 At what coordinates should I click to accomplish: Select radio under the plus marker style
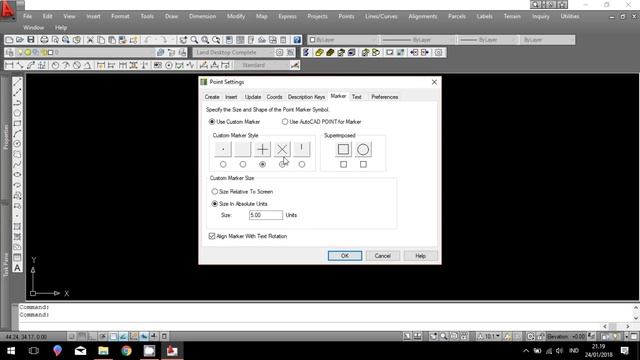tap(262, 164)
